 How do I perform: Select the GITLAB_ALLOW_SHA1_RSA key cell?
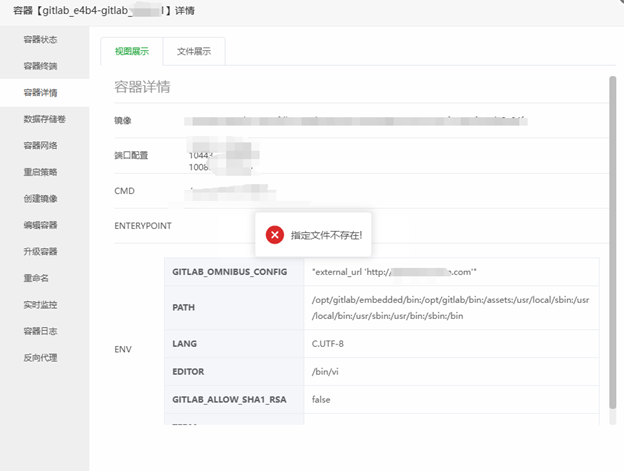coord(234,399)
